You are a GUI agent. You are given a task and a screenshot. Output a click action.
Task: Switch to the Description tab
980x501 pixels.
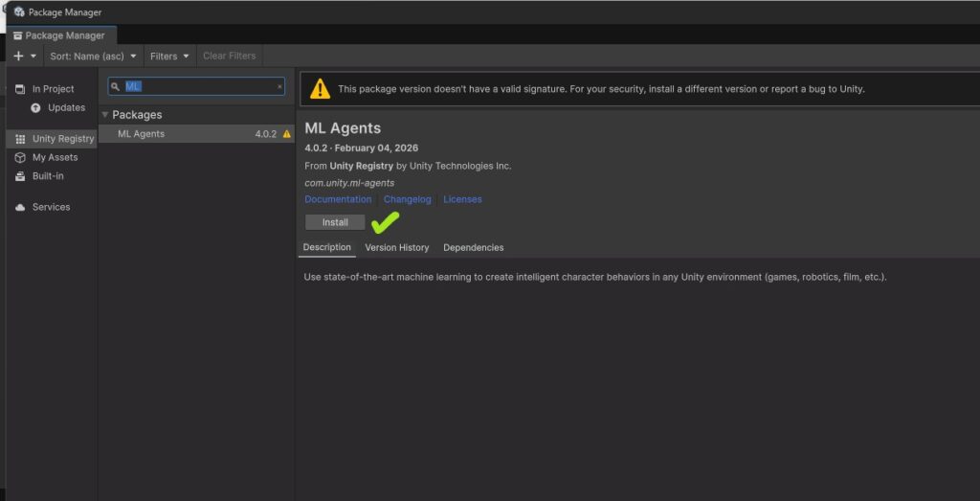tap(327, 247)
